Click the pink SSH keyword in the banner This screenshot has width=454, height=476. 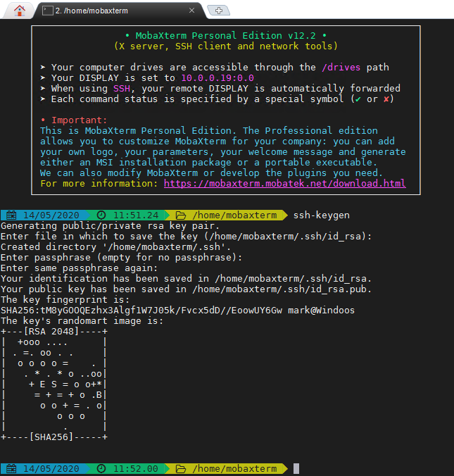122,88
